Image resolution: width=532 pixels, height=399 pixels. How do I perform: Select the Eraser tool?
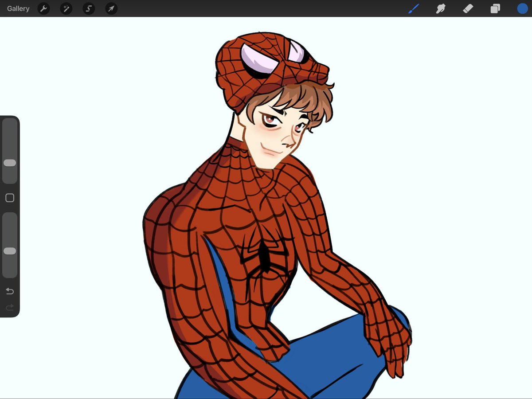coord(468,8)
